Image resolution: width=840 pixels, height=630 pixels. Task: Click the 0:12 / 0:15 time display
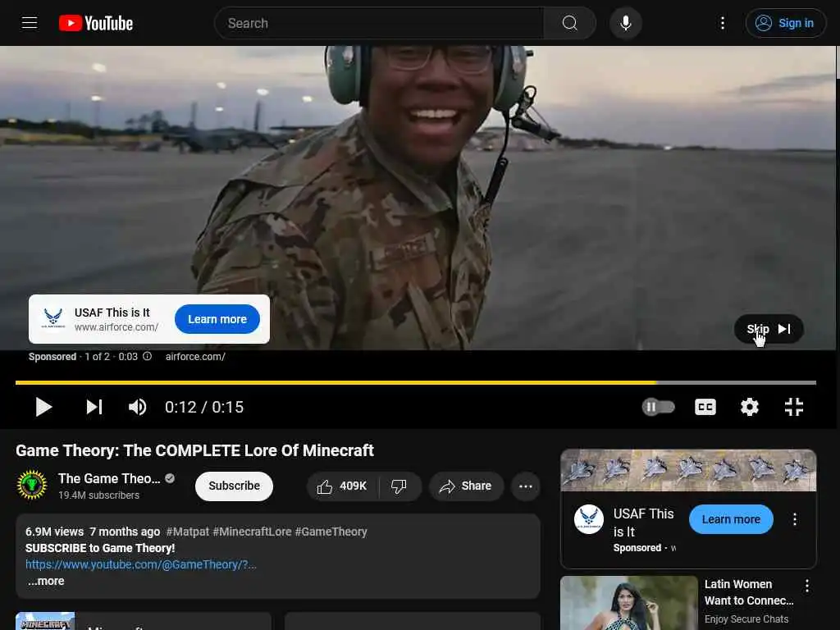pos(204,407)
